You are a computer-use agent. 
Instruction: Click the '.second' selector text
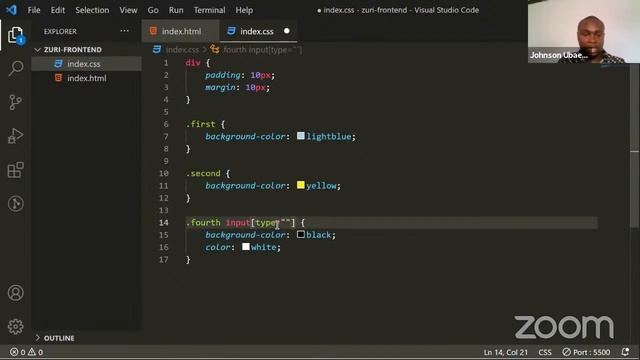click(x=203, y=173)
